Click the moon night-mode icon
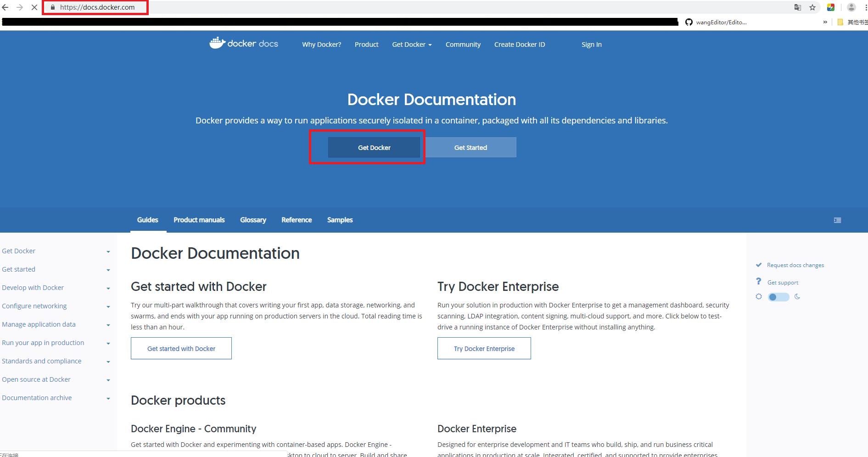Image resolution: width=868 pixels, height=457 pixels. click(797, 296)
